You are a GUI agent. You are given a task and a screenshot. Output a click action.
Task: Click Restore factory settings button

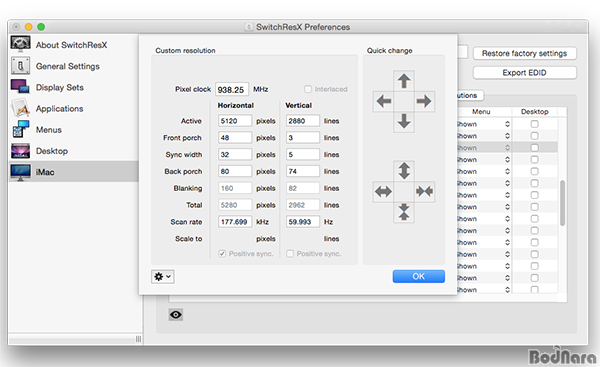coord(524,53)
